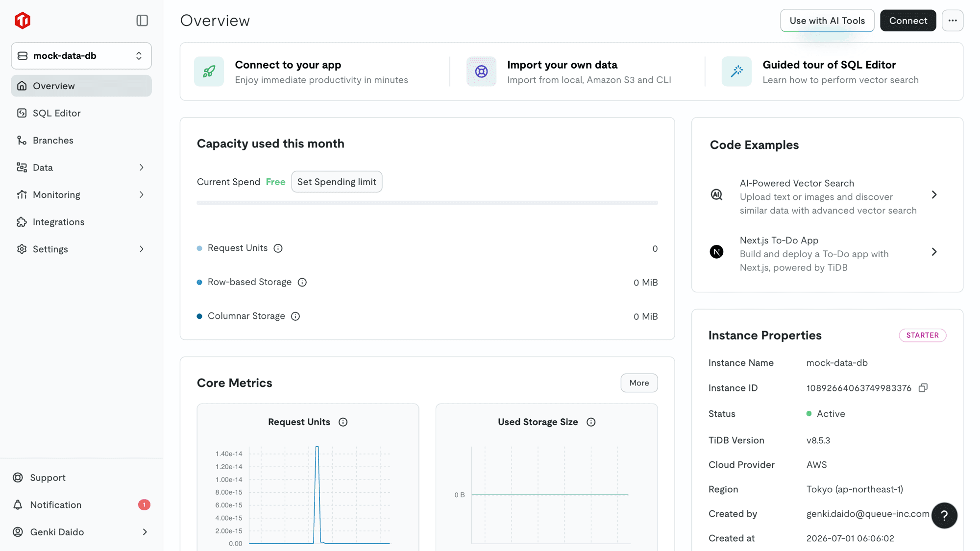
Task: Click the SQL Editor icon
Action: [x=22, y=113]
